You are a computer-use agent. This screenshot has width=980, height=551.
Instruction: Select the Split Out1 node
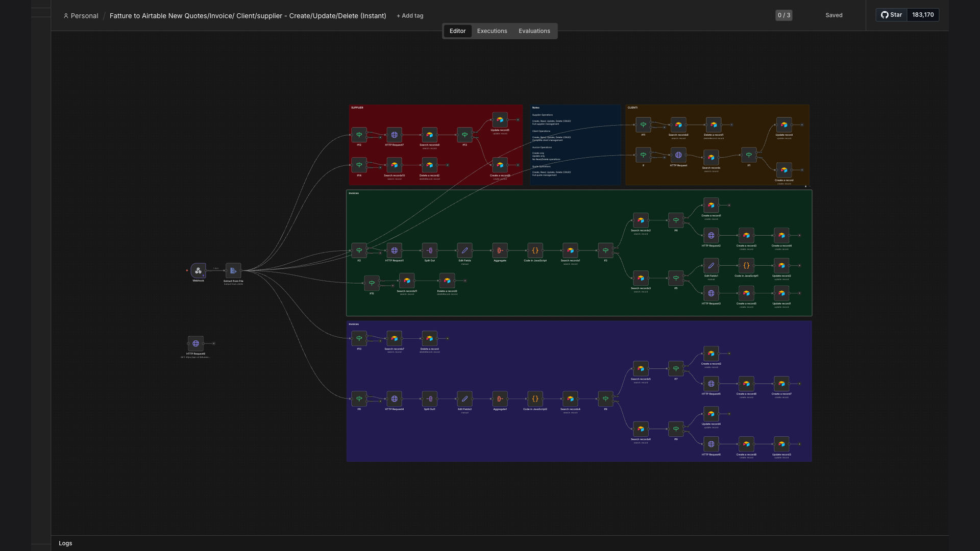(429, 399)
